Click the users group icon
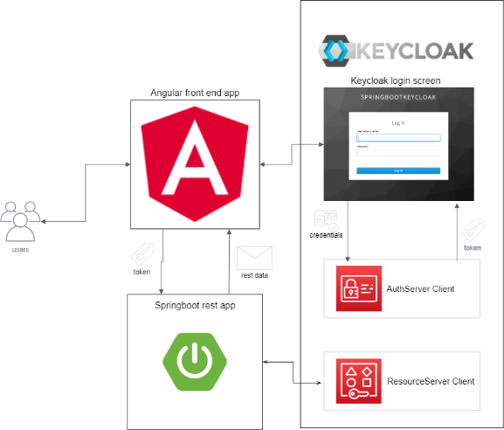 coord(21,221)
